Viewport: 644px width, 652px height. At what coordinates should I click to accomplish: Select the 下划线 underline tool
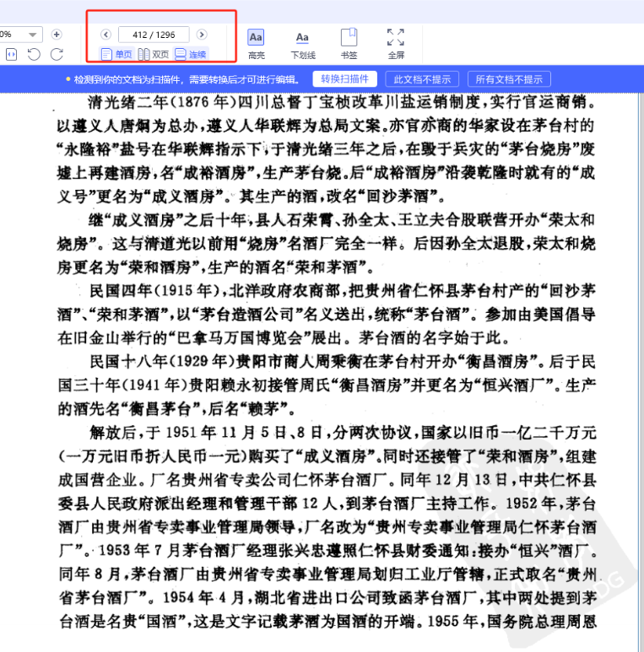302,43
